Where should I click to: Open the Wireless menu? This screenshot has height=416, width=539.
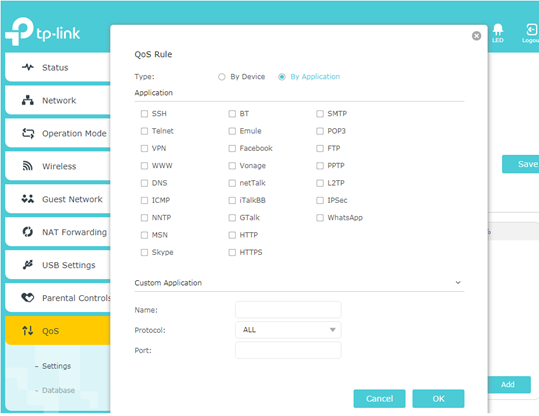58,166
